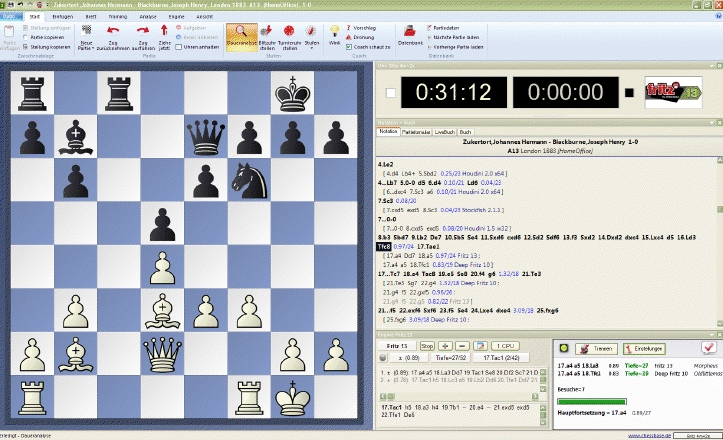The image size is (723, 440).
Task: Click engine minus button to remove line
Action: 462,346
